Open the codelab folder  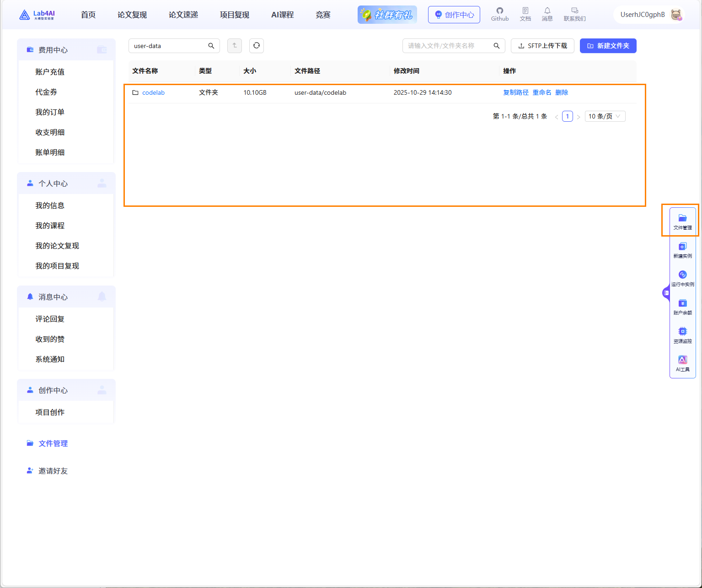click(153, 92)
